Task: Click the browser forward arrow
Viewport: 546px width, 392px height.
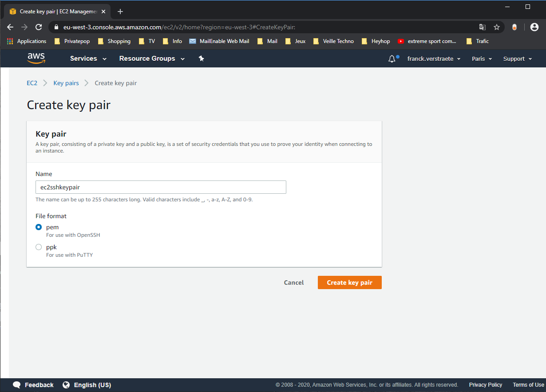Action: [x=24, y=27]
